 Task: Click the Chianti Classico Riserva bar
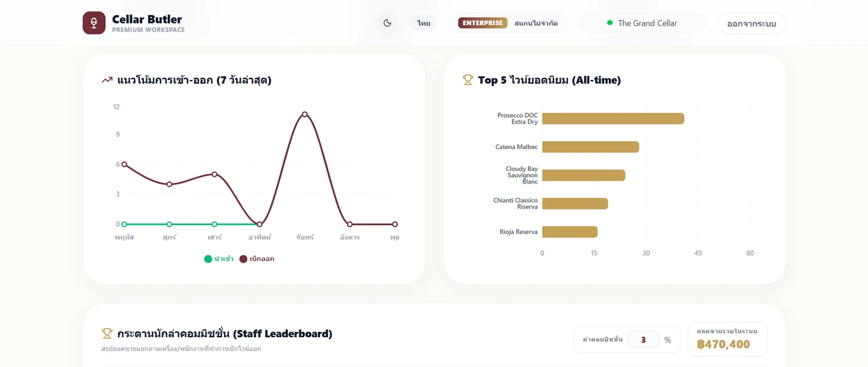(575, 204)
